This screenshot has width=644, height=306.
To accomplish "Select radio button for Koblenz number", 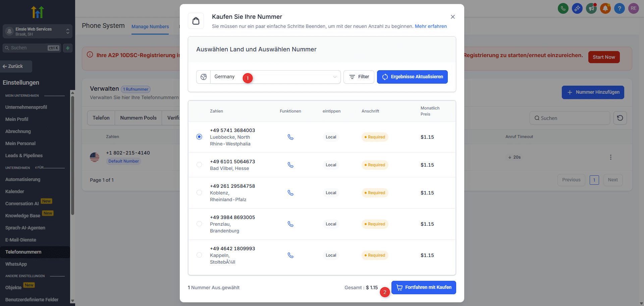I will point(199,192).
